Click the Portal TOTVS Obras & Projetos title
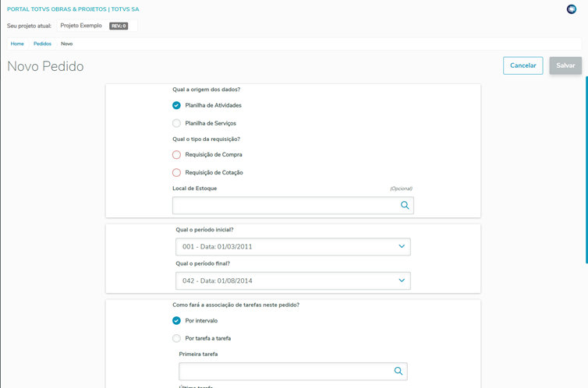This screenshot has height=388, width=588. [x=73, y=9]
